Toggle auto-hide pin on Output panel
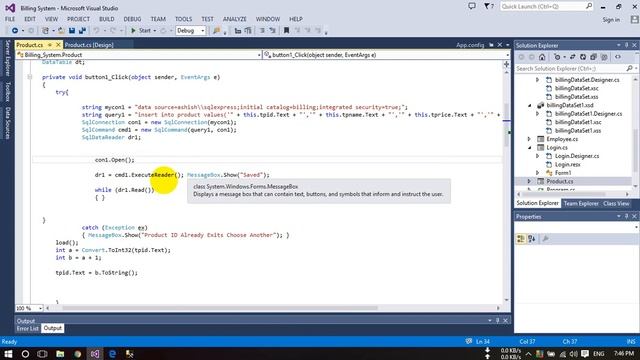640x360 pixels. (x=498, y=321)
